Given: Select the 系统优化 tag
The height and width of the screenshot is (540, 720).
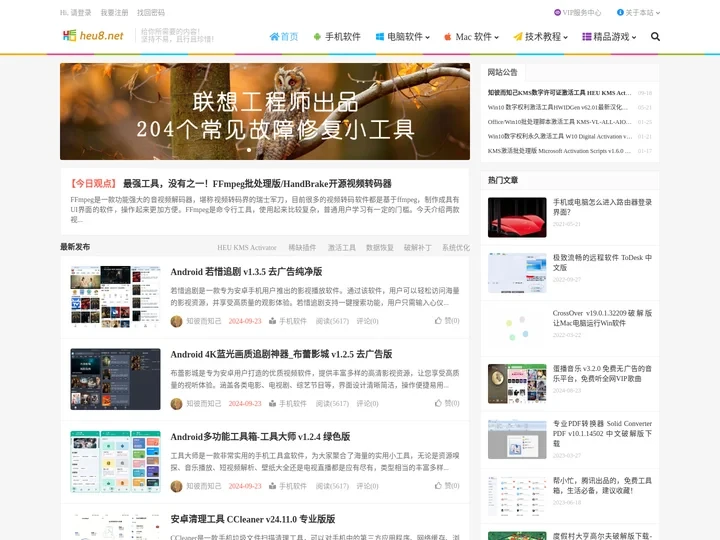Looking at the screenshot, I should 456,248.
